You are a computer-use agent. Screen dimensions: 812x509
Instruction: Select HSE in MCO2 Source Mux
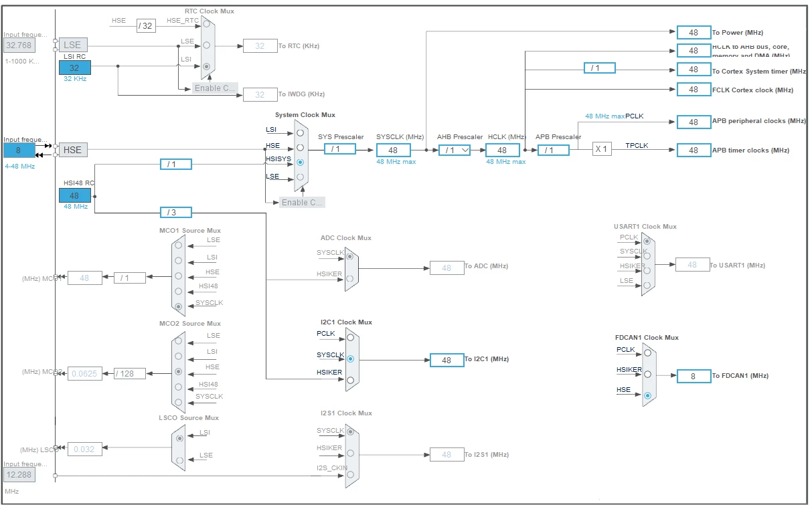(178, 371)
